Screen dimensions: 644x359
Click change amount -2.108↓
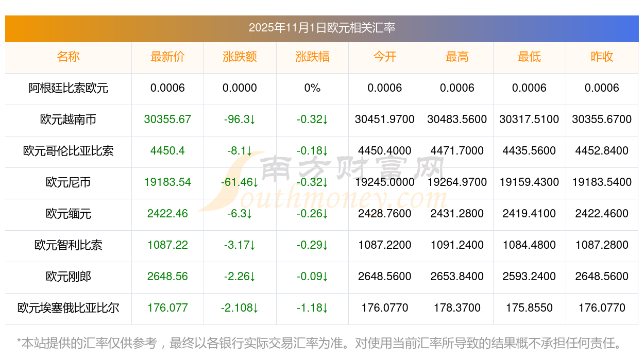point(240,308)
